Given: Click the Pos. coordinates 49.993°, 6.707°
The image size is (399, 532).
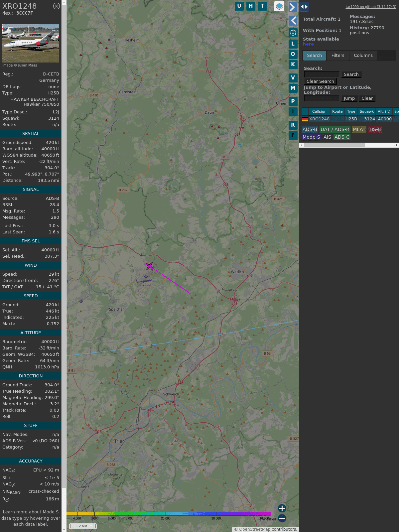Looking at the screenshot, I should coord(42,174).
